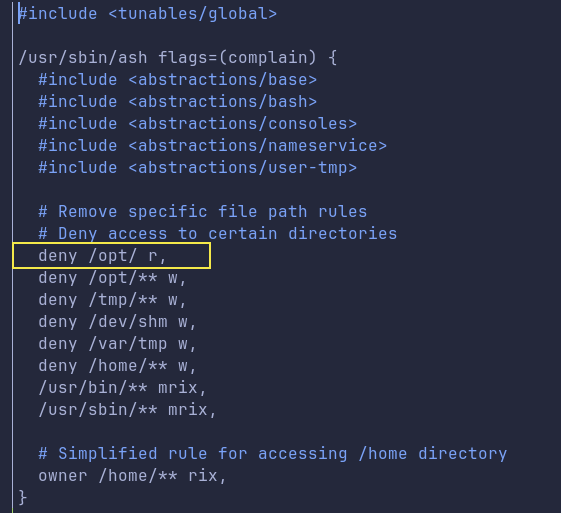Screen dimensions: 561x513
Task: Click the abstractions/nameservice include line
Action: tap(213, 146)
